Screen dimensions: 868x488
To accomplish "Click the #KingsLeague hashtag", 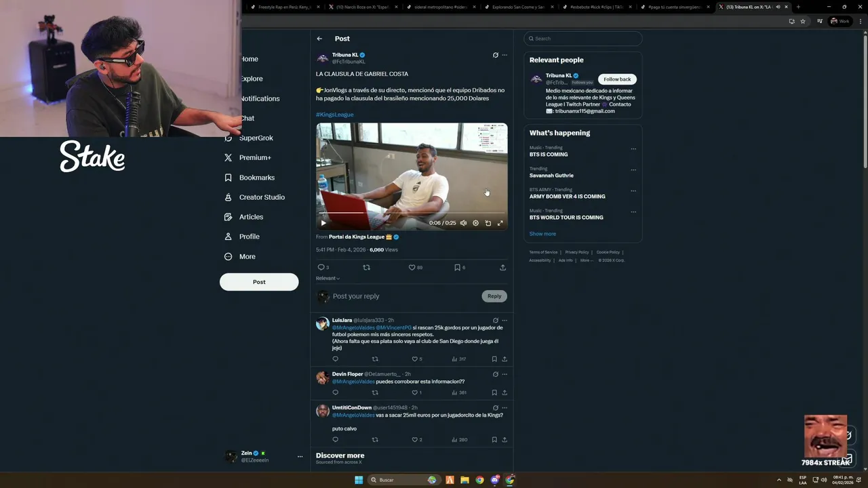I will tap(334, 115).
